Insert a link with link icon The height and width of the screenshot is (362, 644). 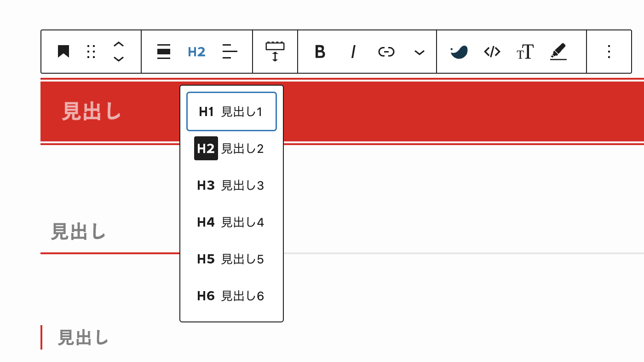[386, 52]
